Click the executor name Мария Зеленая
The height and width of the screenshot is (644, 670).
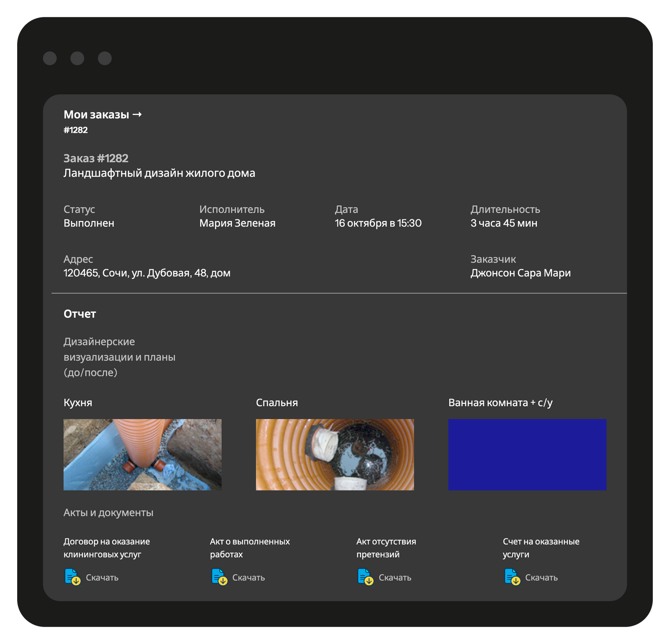click(x=237, y=223)
